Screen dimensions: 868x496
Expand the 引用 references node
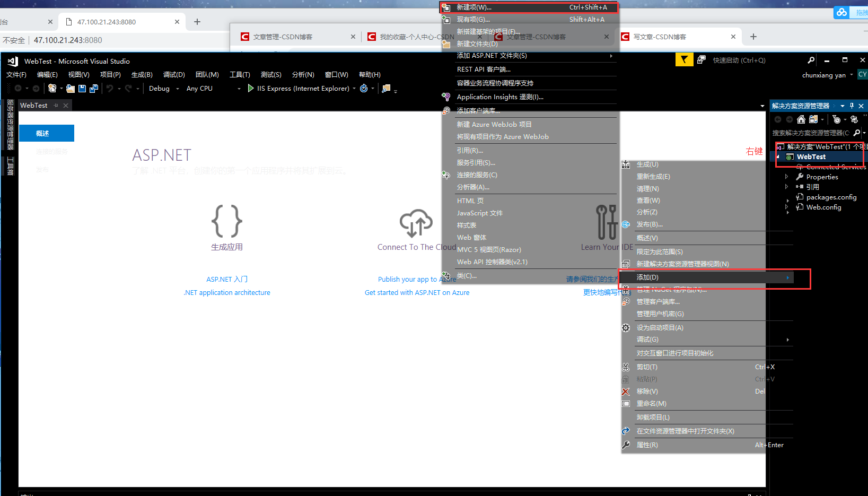[786, 187]
